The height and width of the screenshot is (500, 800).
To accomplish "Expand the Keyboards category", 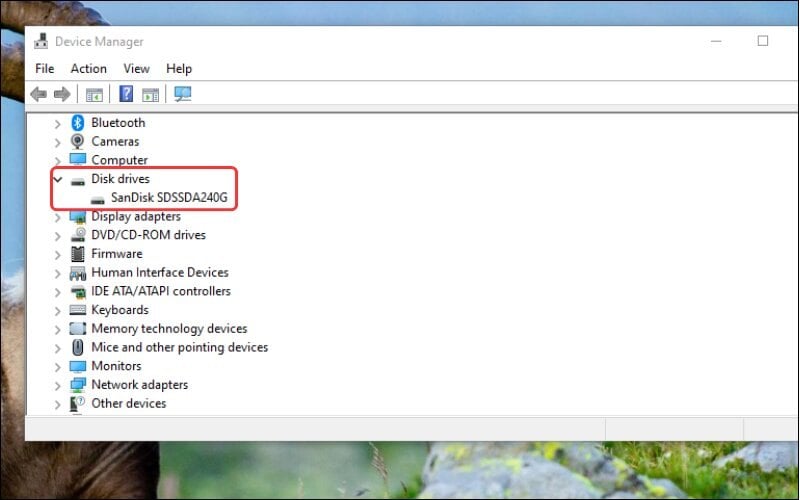I will (x=58, y=311).
